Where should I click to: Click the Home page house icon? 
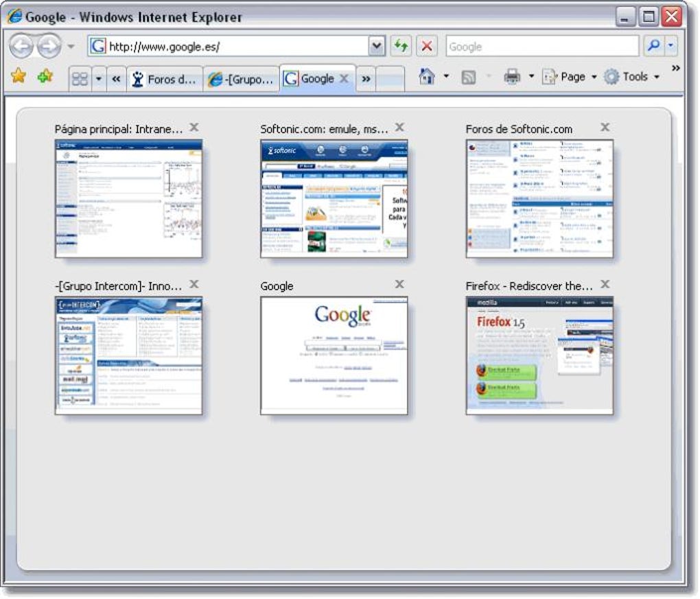(x=427, y=77)
